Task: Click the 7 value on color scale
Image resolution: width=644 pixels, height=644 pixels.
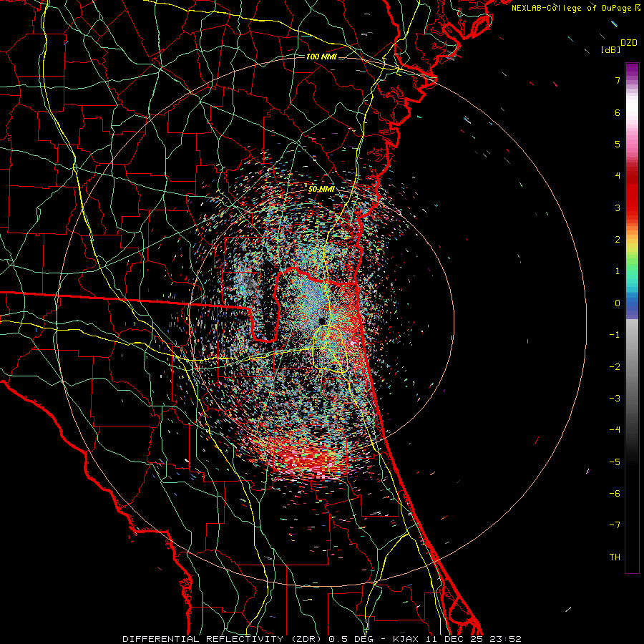Action: point(618,80)
